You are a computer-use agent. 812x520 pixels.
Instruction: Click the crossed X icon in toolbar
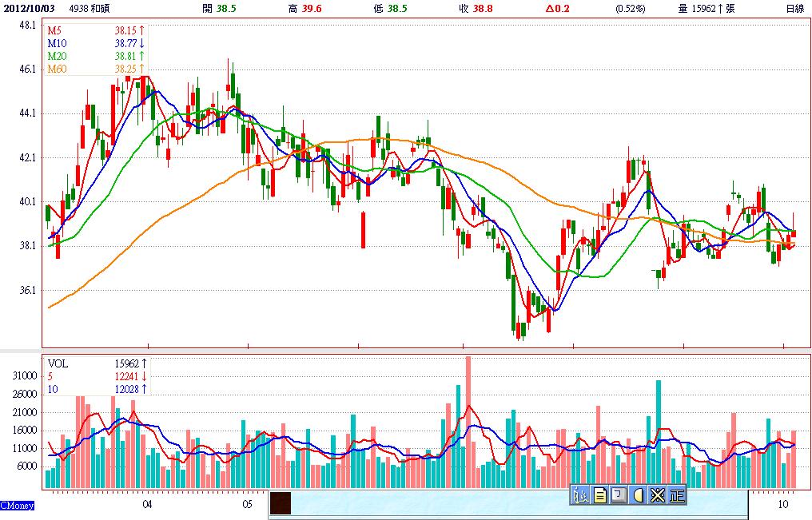[658, 494]
